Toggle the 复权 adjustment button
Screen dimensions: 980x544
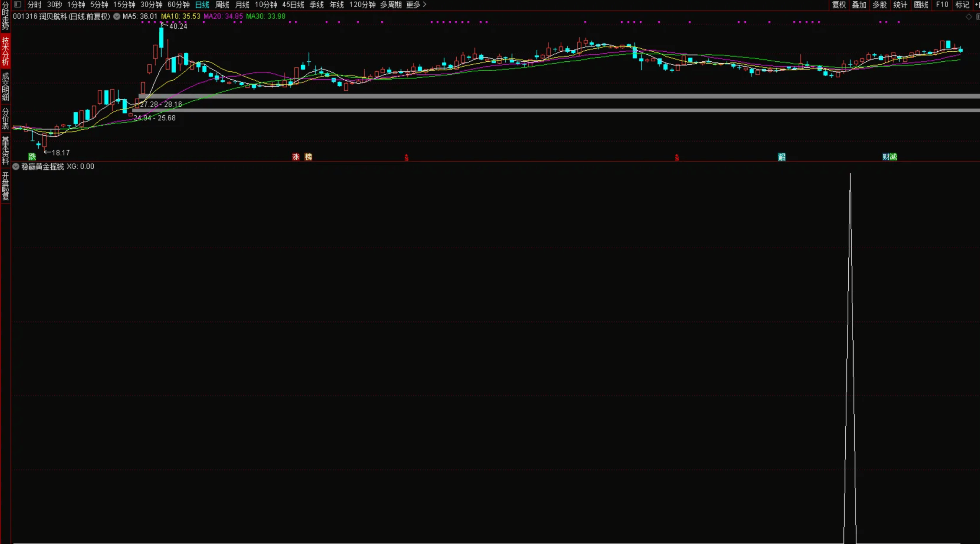coord(839,5)
